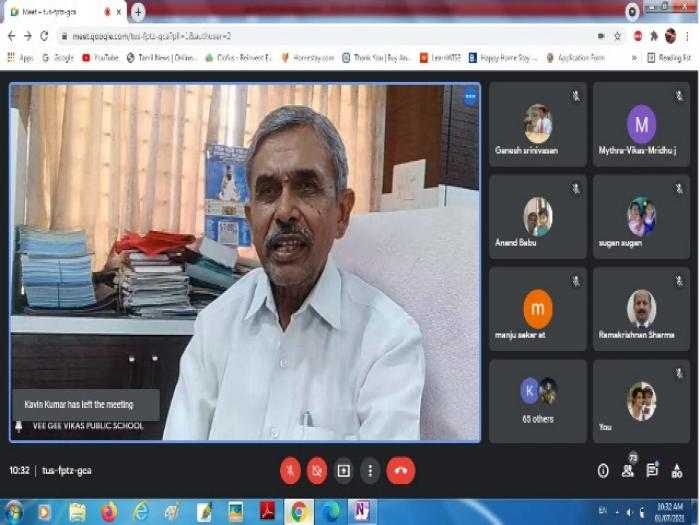Reload the page with the refresh icon
The width and height of the screenshot is (700, 525).
coord(44,36)
